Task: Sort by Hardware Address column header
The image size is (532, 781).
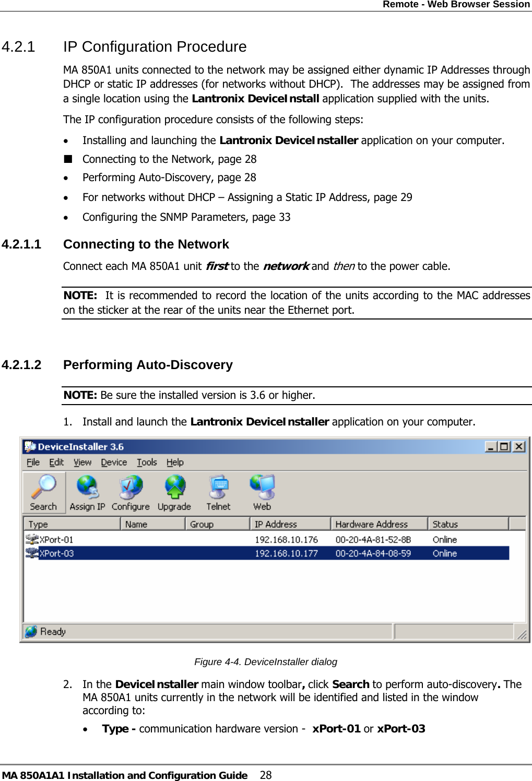Action: click(380, 524)
